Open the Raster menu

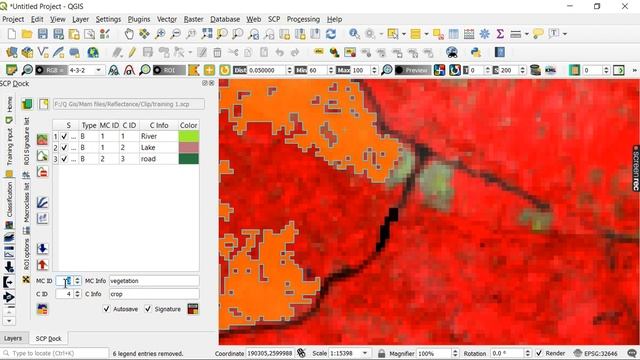(x=193, y=19)
